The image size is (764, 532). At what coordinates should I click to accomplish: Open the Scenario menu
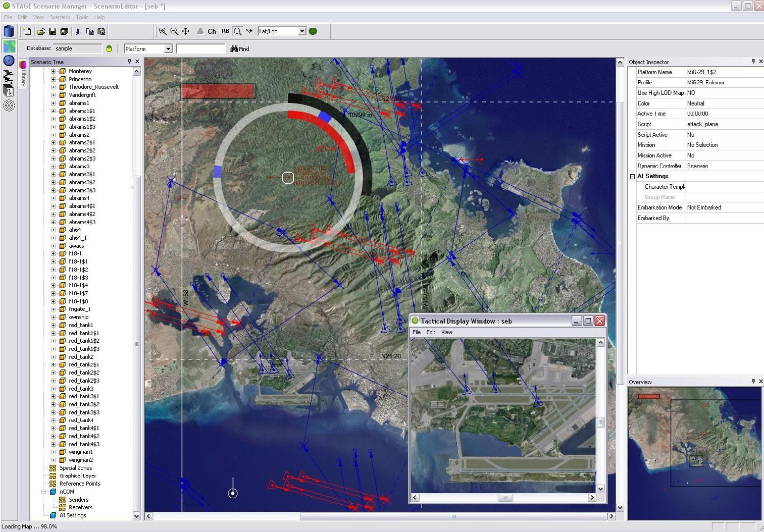coord(60,17)
